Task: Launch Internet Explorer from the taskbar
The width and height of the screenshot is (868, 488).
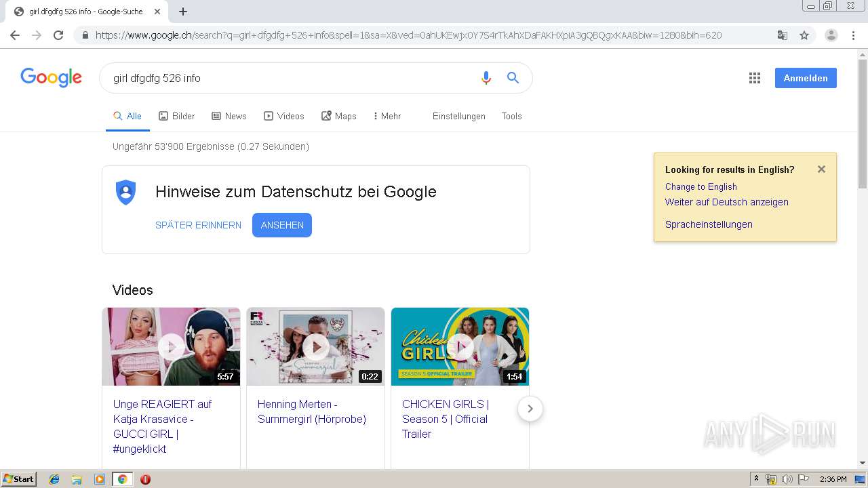Action: click(x=54, y=479)
